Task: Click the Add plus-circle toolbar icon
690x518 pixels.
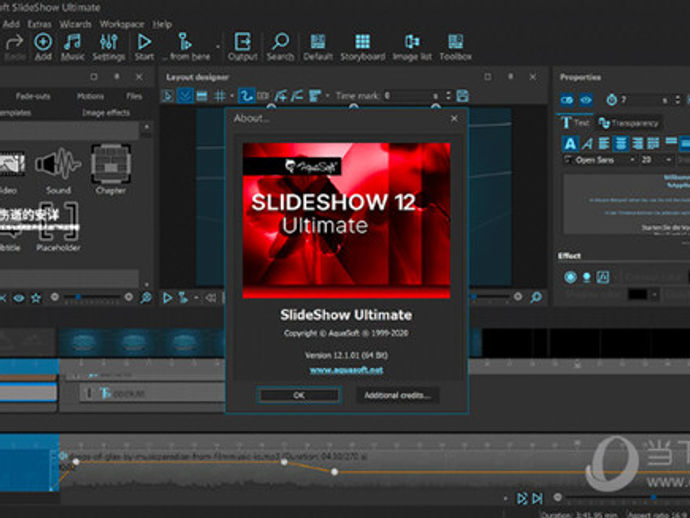Action: 43,42
